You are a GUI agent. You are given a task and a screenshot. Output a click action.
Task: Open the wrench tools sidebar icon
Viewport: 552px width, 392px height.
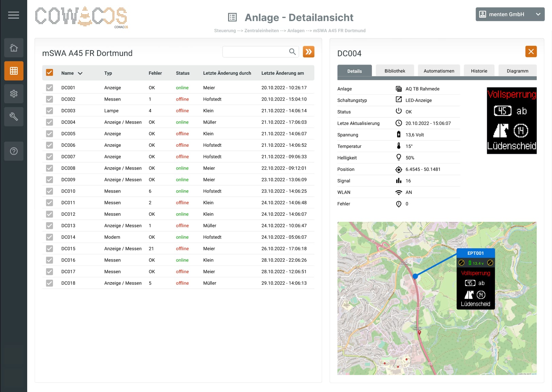[14, 117]
